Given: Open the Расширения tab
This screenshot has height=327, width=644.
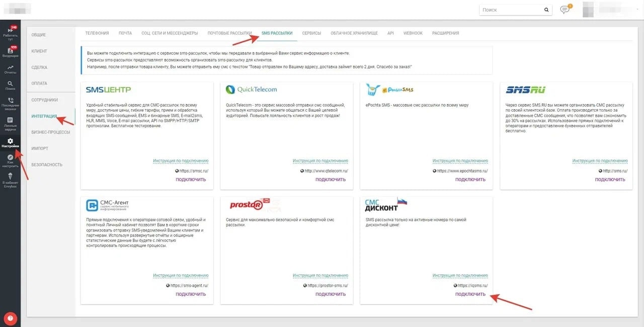Looking at the screenshot, I should [445, 33].
